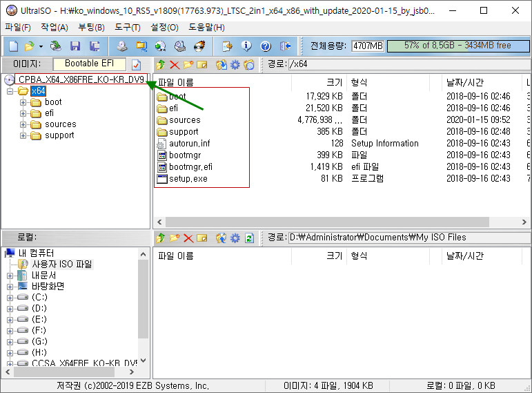Click the local tree vertical scrollbar down arrow

click(x=144, y=361)
